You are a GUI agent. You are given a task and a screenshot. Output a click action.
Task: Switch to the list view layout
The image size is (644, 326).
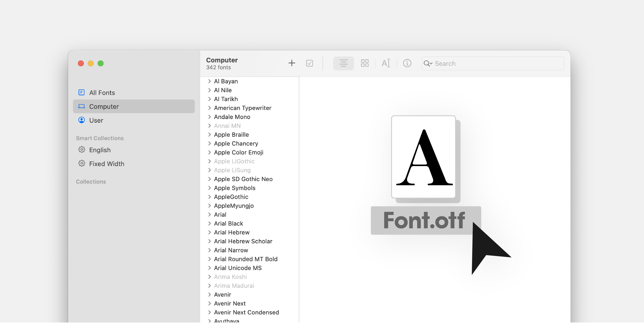[343, 63]
